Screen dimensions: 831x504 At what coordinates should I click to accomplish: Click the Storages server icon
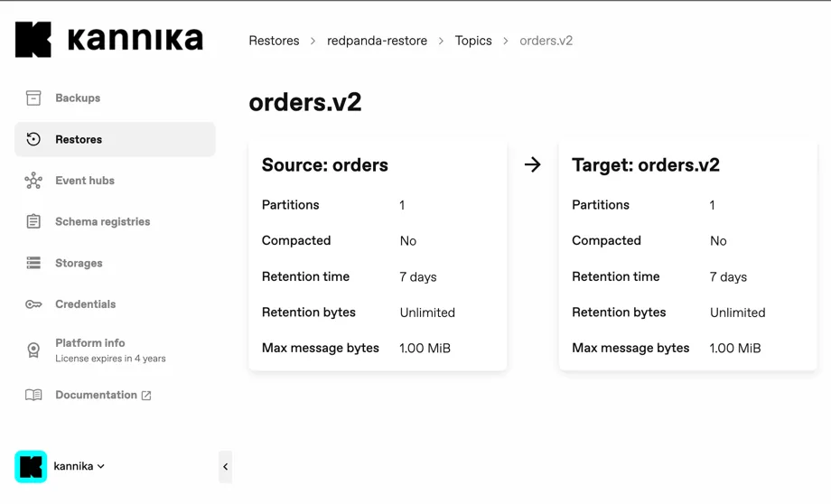[x=33, y=263]
